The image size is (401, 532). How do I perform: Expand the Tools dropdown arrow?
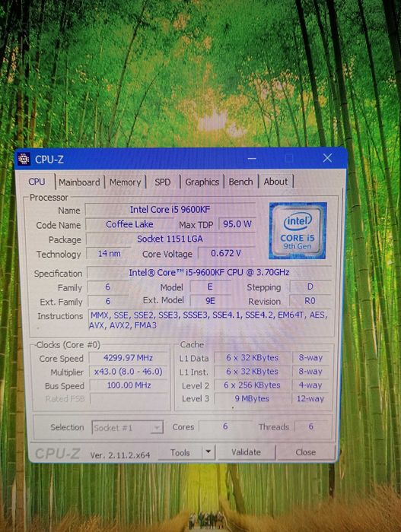[x=208, y=452]
